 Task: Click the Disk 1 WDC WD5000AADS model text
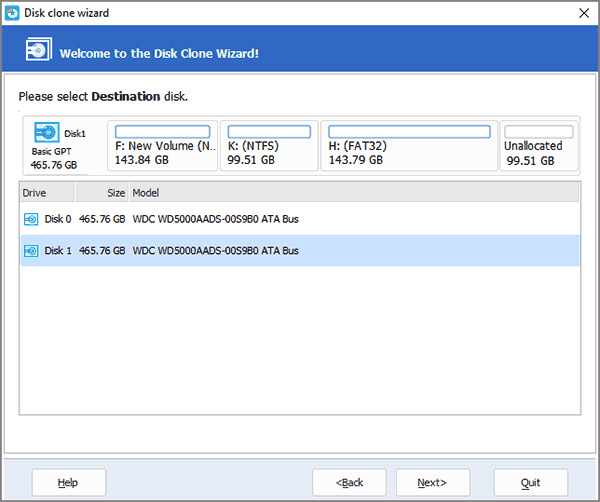pos(215,251)
